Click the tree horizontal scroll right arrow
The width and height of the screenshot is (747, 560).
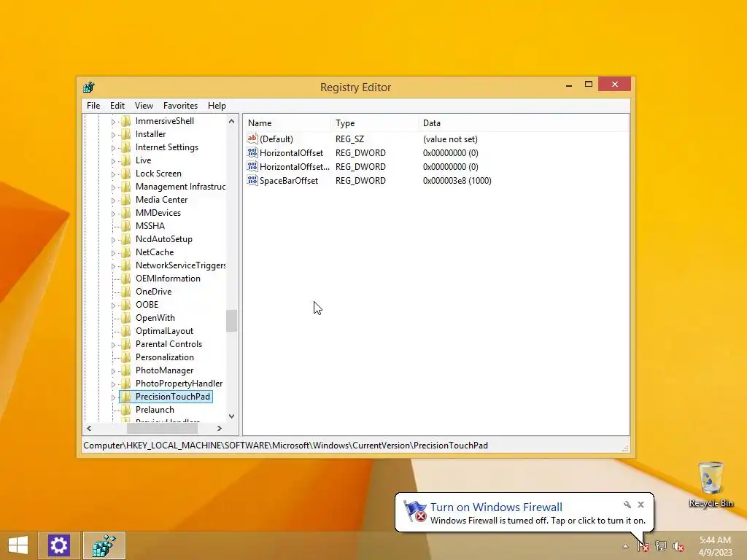click(219, 428)
